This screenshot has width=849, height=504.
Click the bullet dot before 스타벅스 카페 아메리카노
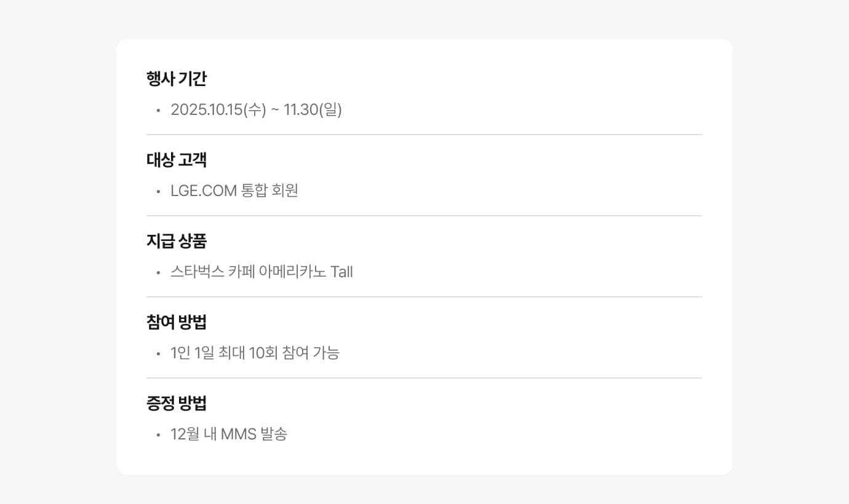click(x=158, y=273)
